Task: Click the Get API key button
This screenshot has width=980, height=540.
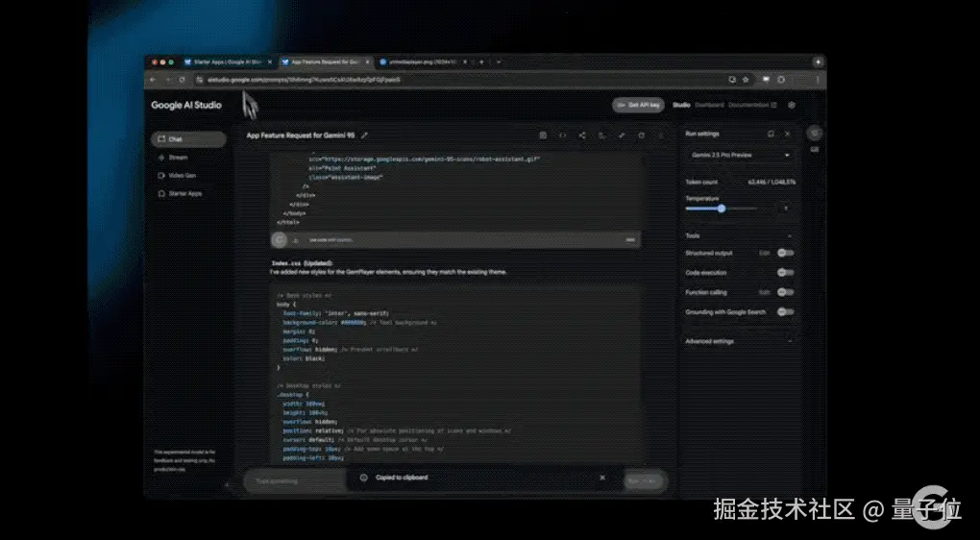Action: point(638,105)
